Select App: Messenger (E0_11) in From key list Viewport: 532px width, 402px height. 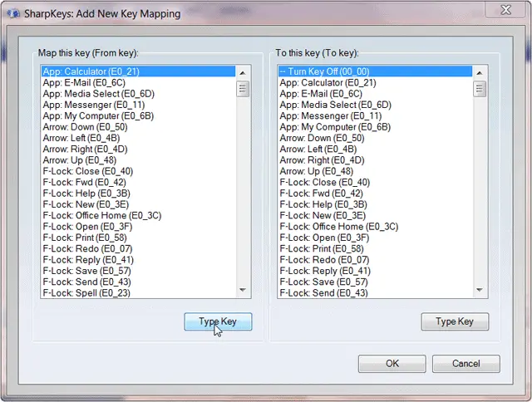pos(138,105)
